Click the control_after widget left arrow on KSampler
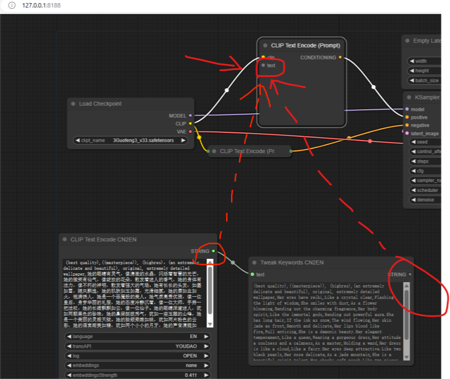This screenshot has height=379, width=450. tap(414, 151)
